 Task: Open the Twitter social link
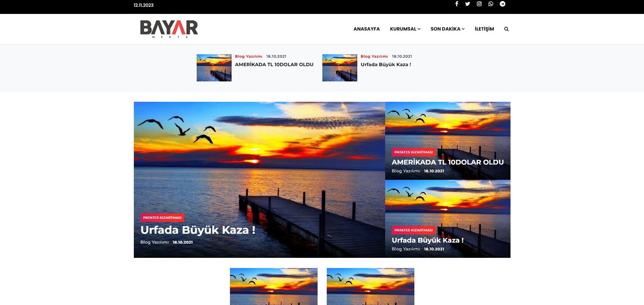point(468,4)
